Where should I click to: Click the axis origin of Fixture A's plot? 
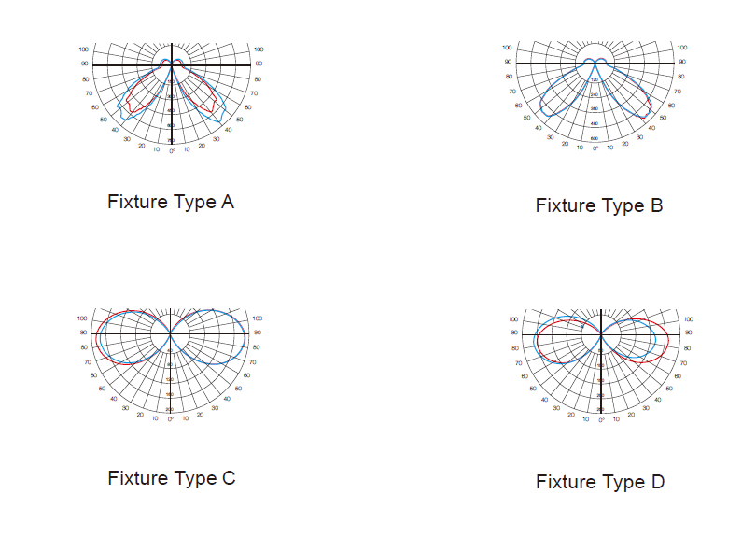[x=172, y=64]
